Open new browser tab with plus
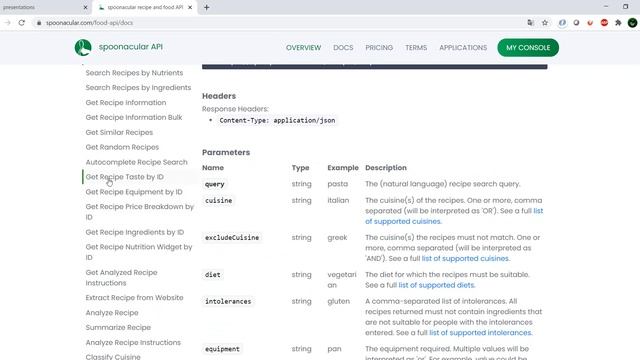 click(x=207, y=7)
